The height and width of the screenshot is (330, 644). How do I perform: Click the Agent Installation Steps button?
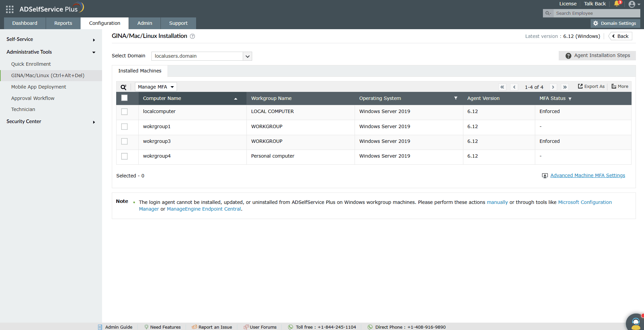pos(597,56)
